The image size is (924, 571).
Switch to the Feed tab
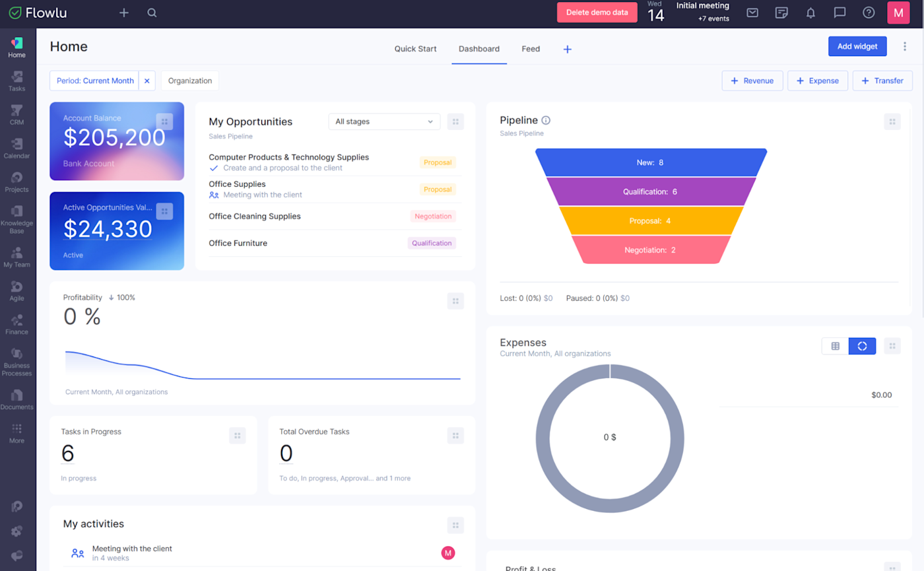(x=531, y=49)
